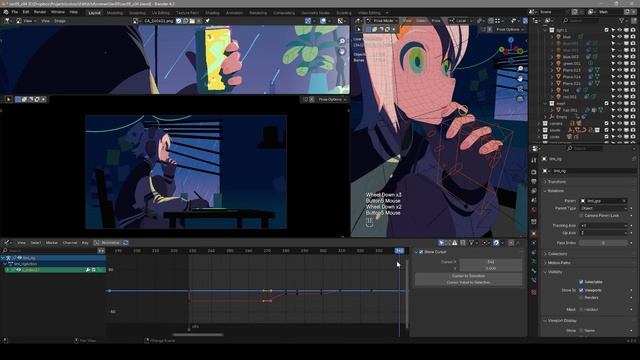Click the Pass Index value slider
The height and width of the screenshot is (360, 640).
tap(603, 243)
